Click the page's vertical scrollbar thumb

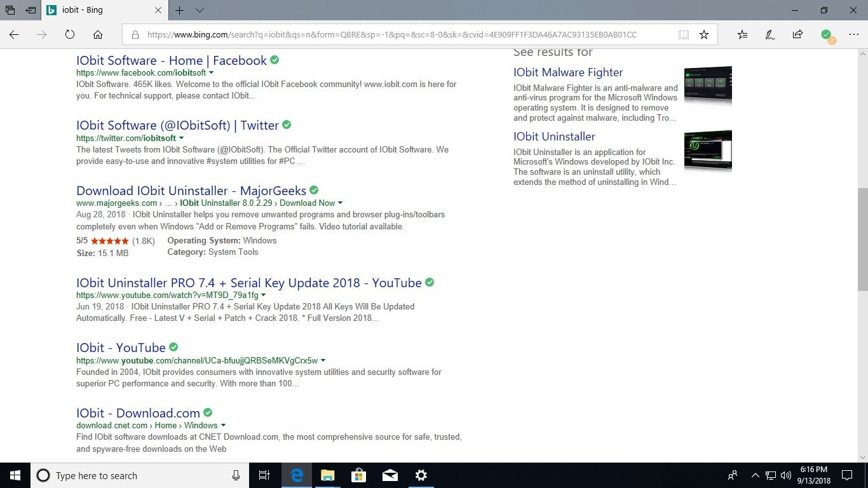point(862,238)
